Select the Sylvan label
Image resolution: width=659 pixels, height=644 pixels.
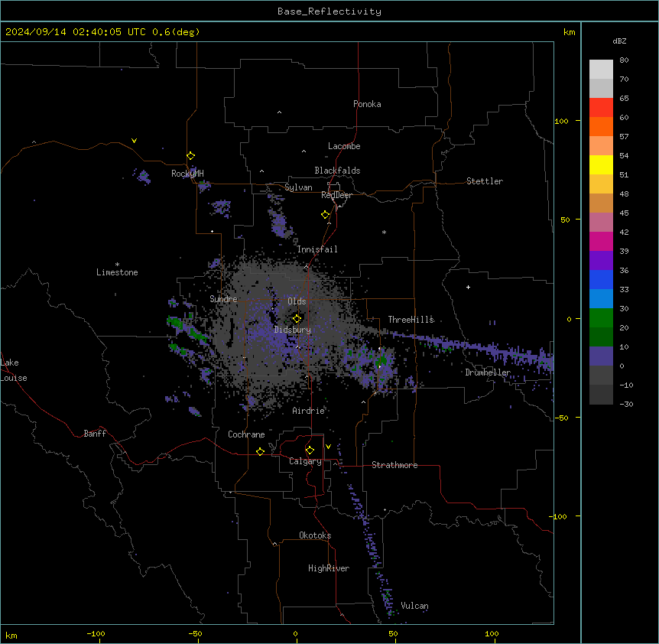click(x=298, y=187)
